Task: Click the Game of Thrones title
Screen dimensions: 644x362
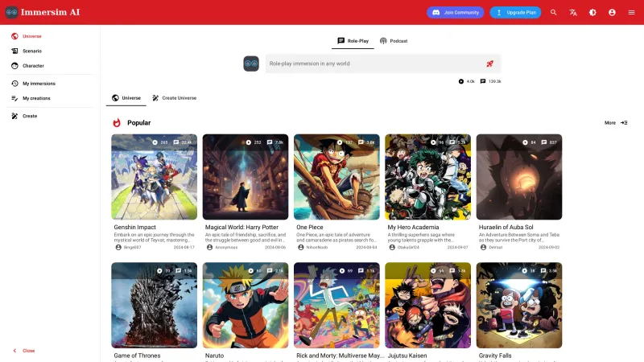Action: click(137, 356)
